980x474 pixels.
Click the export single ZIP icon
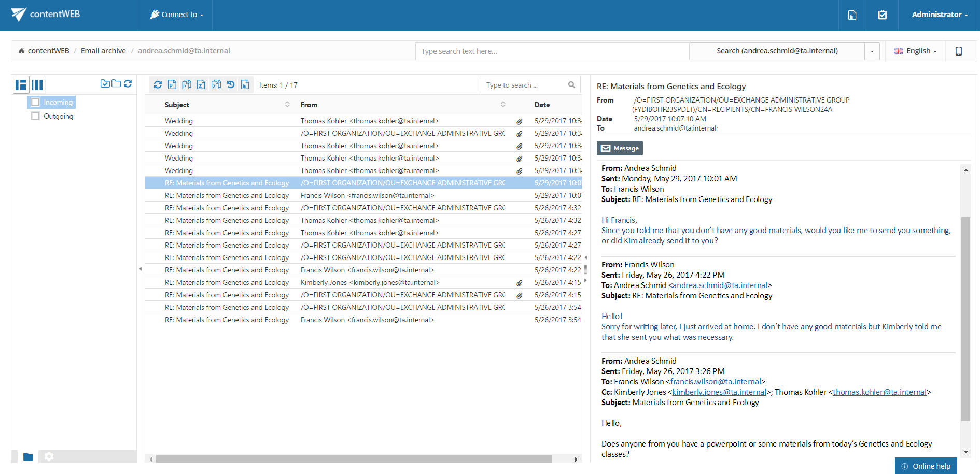(x=201, y=85)
